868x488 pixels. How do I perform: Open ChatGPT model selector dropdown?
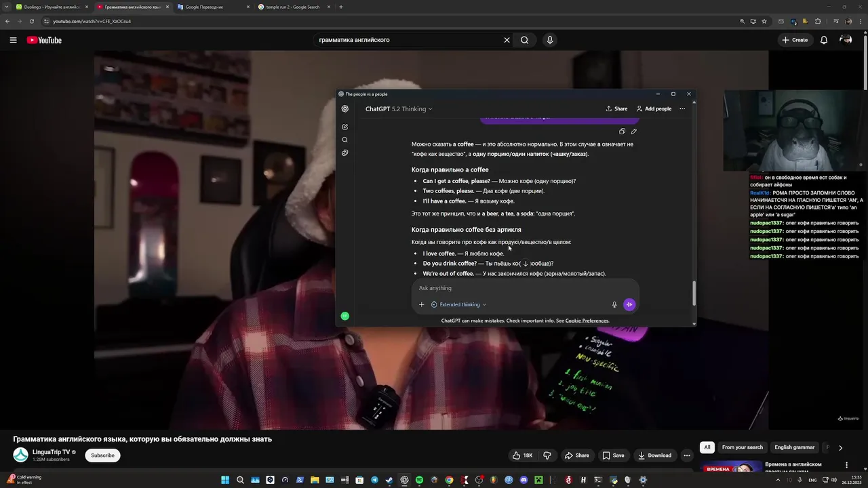pyautogui.click(x=399, y=108)
